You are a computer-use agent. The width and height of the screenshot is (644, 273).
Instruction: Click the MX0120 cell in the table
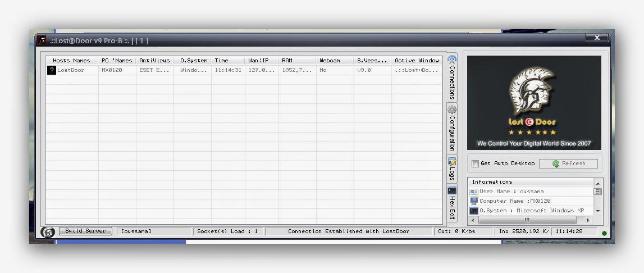pyautogui.click(x=112, y=70)
